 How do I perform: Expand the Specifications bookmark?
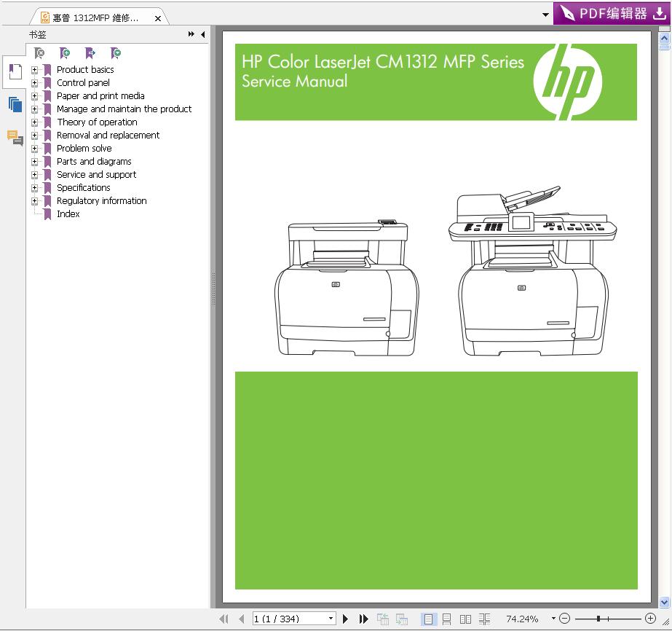(x=34, y=188)
